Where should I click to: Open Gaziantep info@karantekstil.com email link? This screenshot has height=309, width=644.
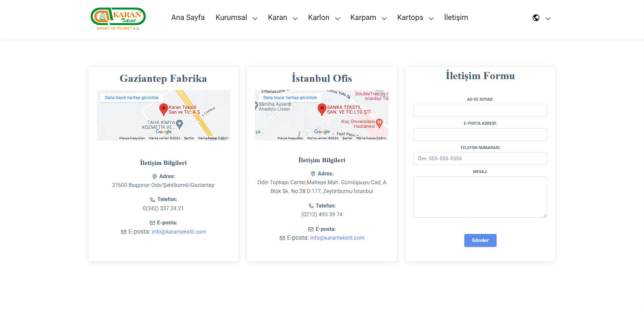[x=179, y=232]
